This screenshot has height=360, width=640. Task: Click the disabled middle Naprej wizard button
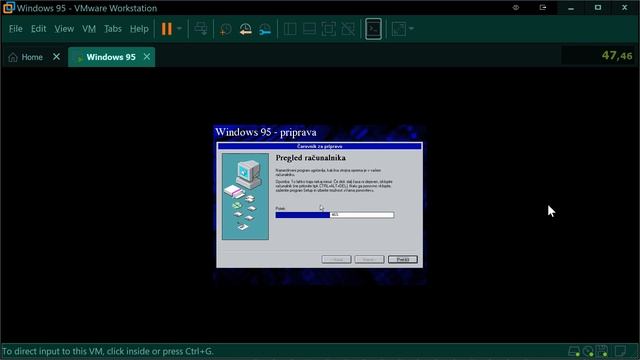pos(369,260)
